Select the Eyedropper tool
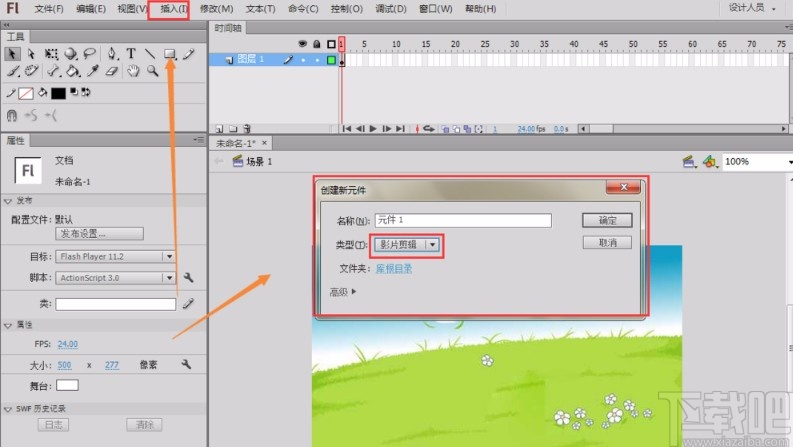Viewport: 793px width, 447px height. tap(93, 71)
